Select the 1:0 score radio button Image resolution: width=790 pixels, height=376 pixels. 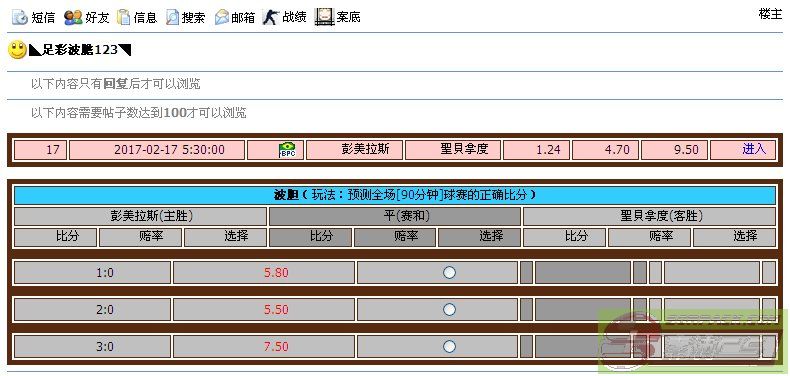(x=449, y=273)
